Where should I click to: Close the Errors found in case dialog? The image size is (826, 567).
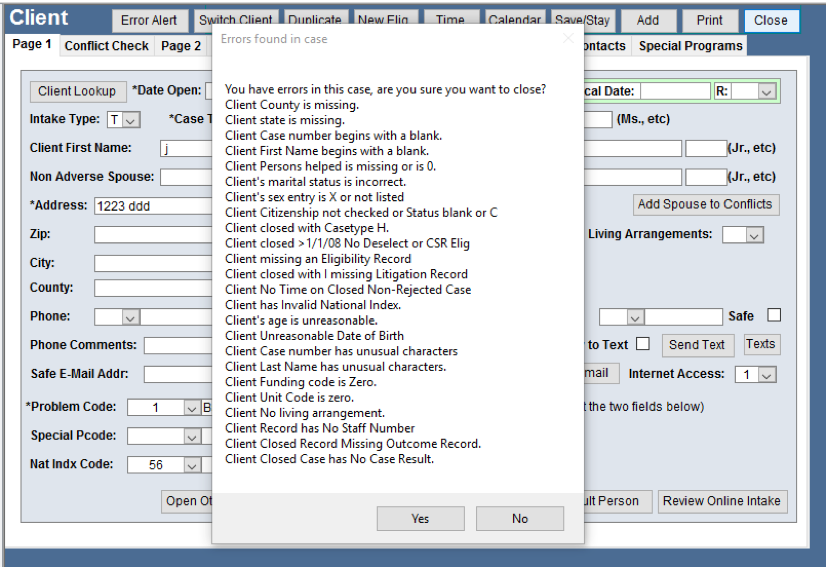[x=569, y=39]
